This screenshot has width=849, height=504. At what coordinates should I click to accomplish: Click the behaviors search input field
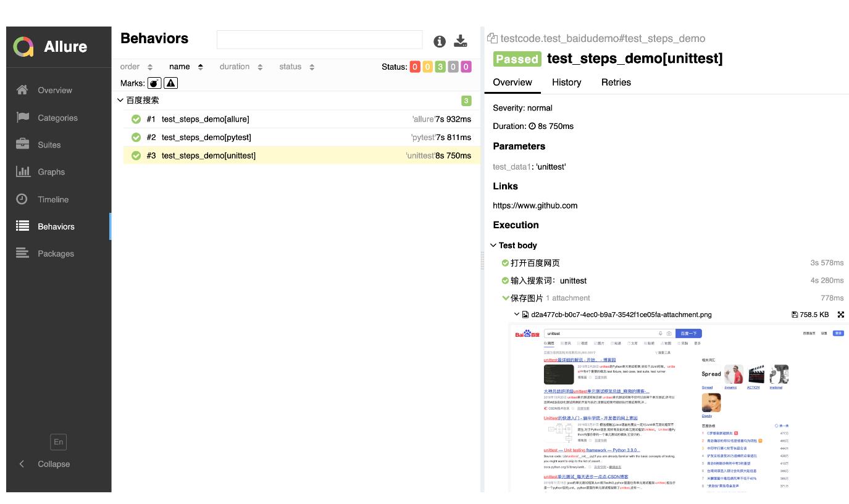tap(319, 40)
